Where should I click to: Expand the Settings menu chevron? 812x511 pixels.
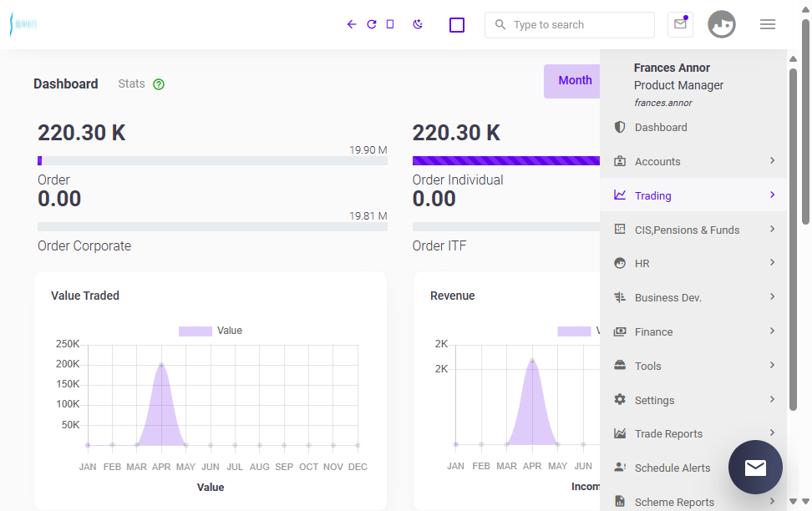pyautogui.click(x=772, y=399)
